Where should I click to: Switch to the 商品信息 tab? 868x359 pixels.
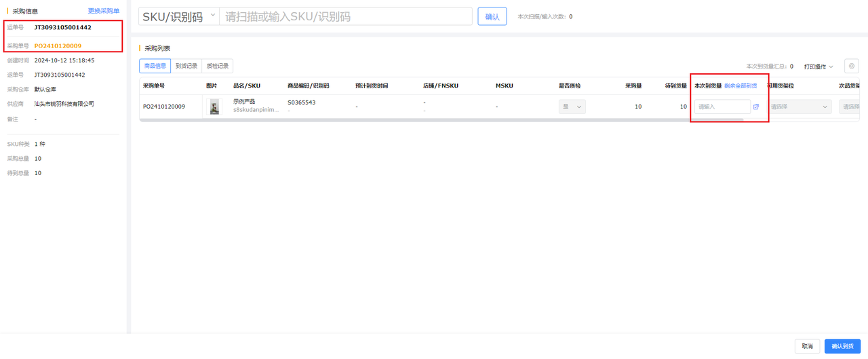(155, 66)
